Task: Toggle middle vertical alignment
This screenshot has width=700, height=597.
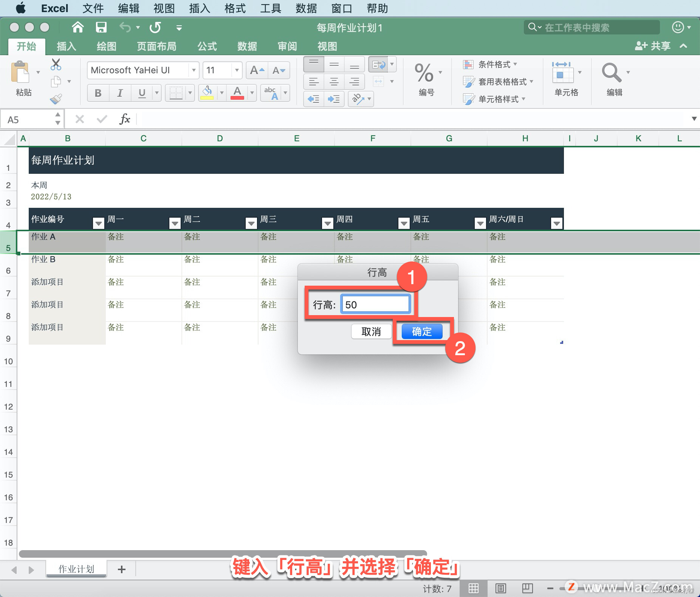Action: pos(334,65)
